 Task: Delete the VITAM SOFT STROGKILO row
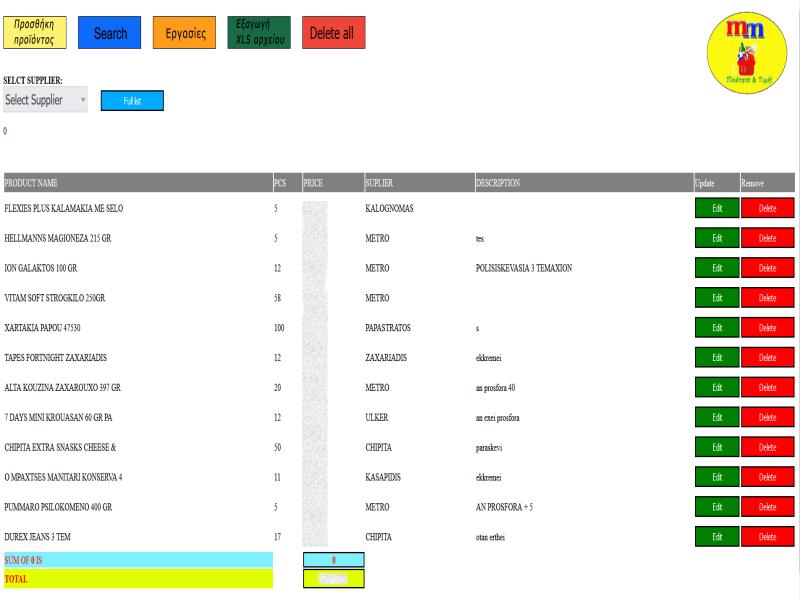click(767, 297)
